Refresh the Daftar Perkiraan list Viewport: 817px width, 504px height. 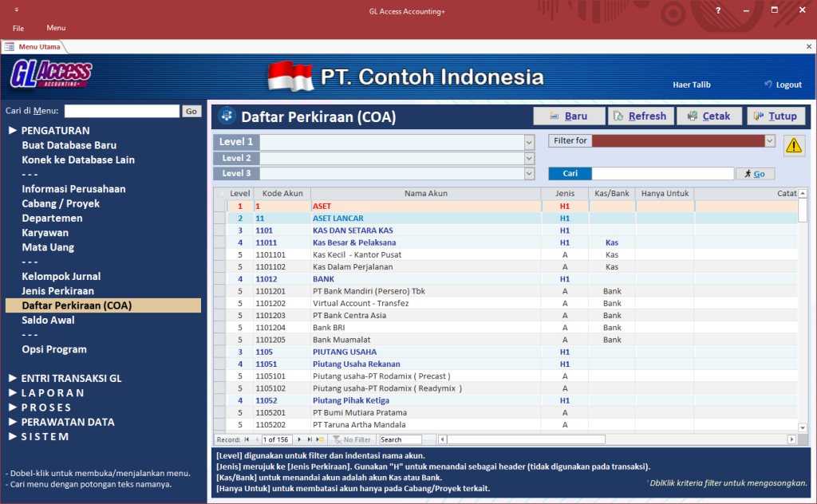pos(640,116)
